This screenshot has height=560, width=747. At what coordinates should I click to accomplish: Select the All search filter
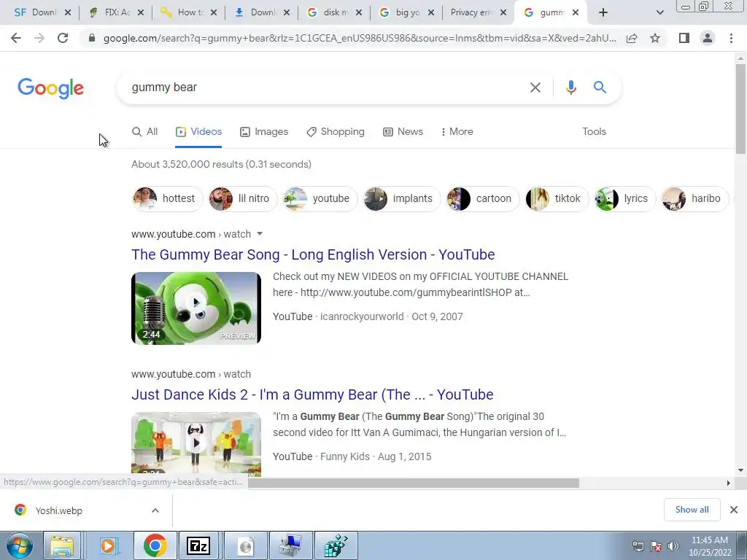pos(145,132)
